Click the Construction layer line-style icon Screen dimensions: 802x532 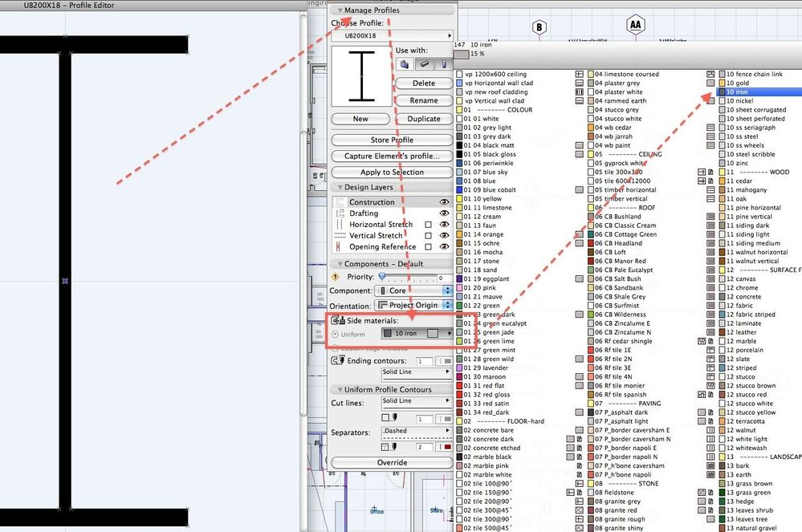[340, 201]
